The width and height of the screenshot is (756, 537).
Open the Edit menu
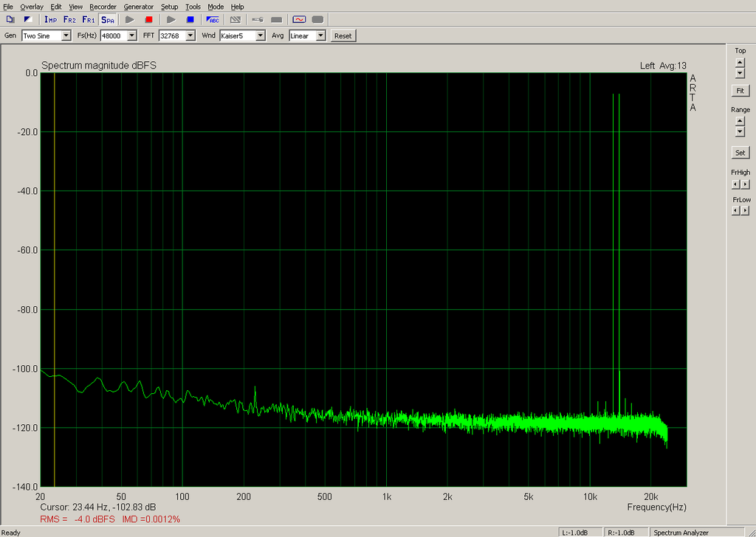click(56, 7)
